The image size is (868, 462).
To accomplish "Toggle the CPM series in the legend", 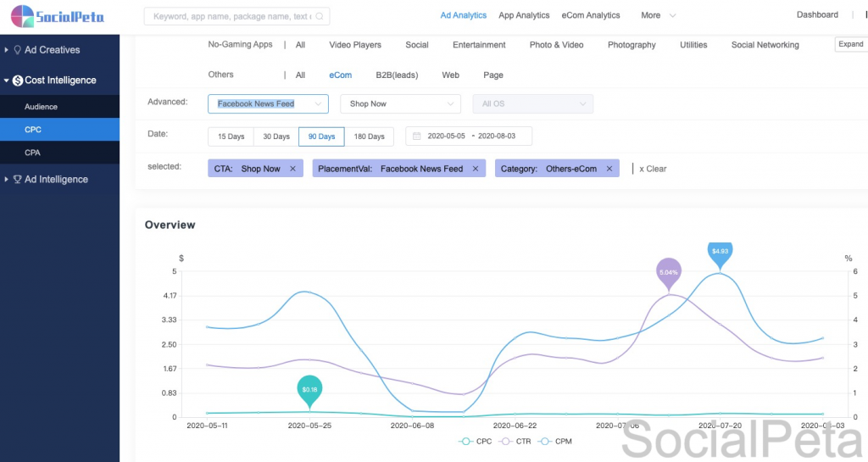I will (555, 442).
